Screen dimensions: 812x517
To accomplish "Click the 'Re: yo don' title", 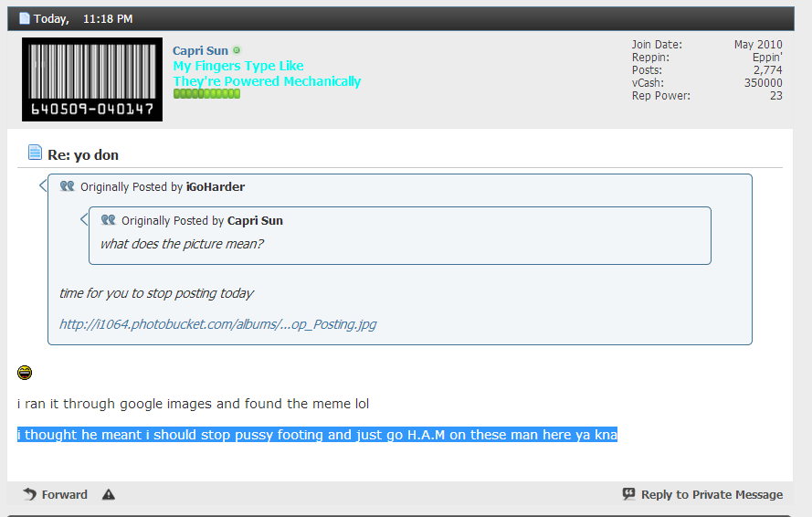I will tap(83, 155).
